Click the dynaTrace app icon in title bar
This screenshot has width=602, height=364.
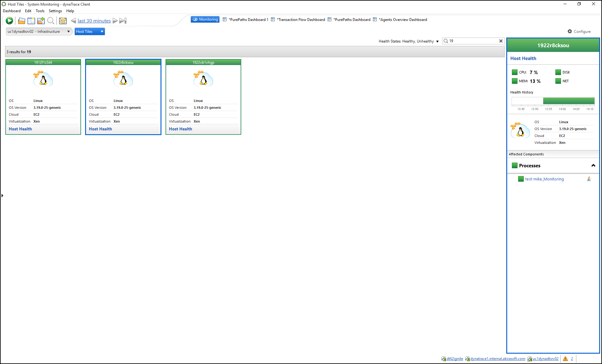pyautogui.click(x=4, y=4)
